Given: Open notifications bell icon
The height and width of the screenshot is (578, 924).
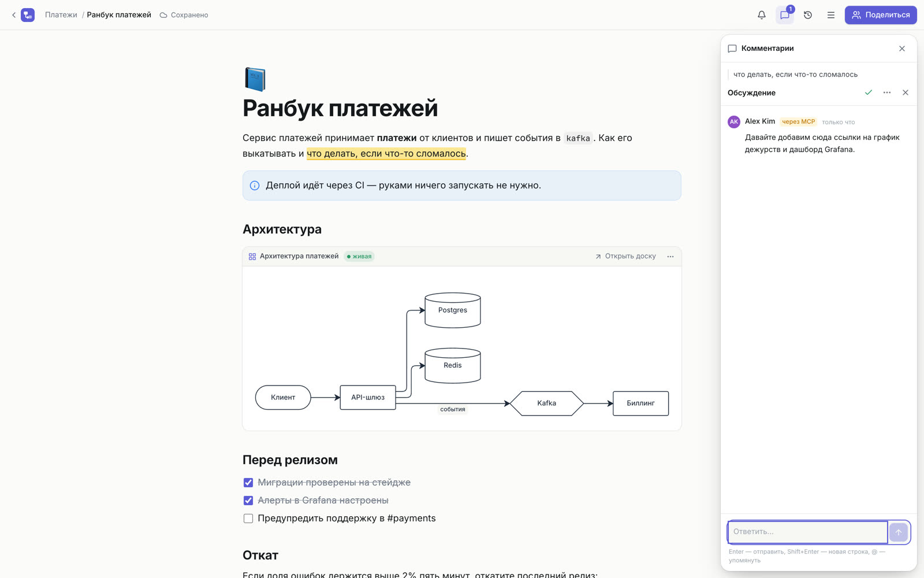Looking at the screenshot, I should [762, 15].
